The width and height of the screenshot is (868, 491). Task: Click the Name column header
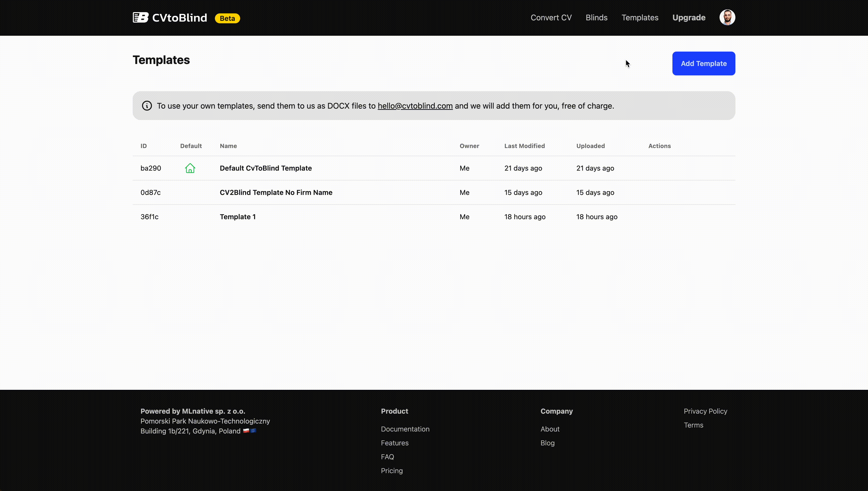229,146
